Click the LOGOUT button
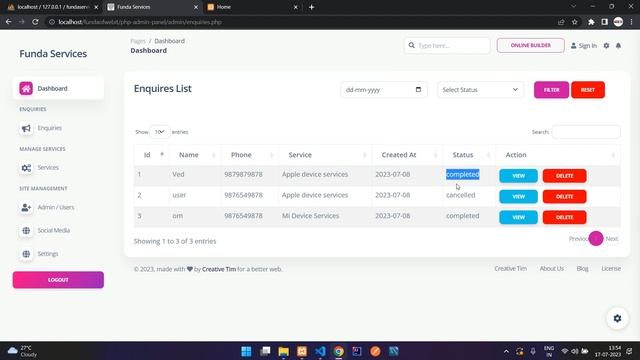The image size is (640, 360). 58,280
